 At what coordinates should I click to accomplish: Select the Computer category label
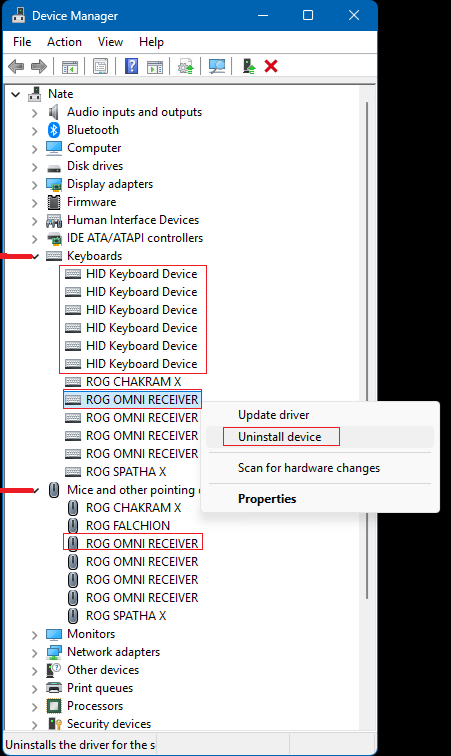click(94, 148)
